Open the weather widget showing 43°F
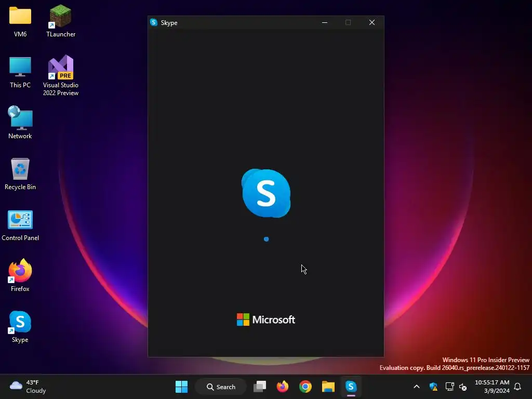 click(x=28, y=387)
